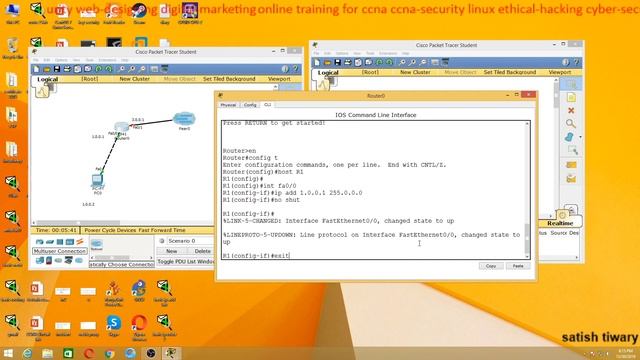Open Internet Explorer from the taskbar
The image size is (640, 360).
click(27, 353)
